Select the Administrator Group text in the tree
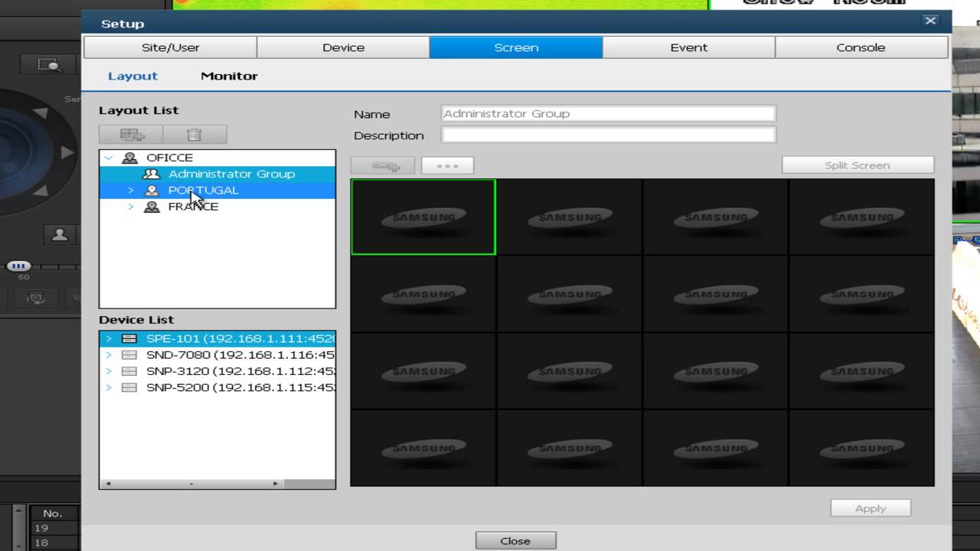 click(231, 174)
